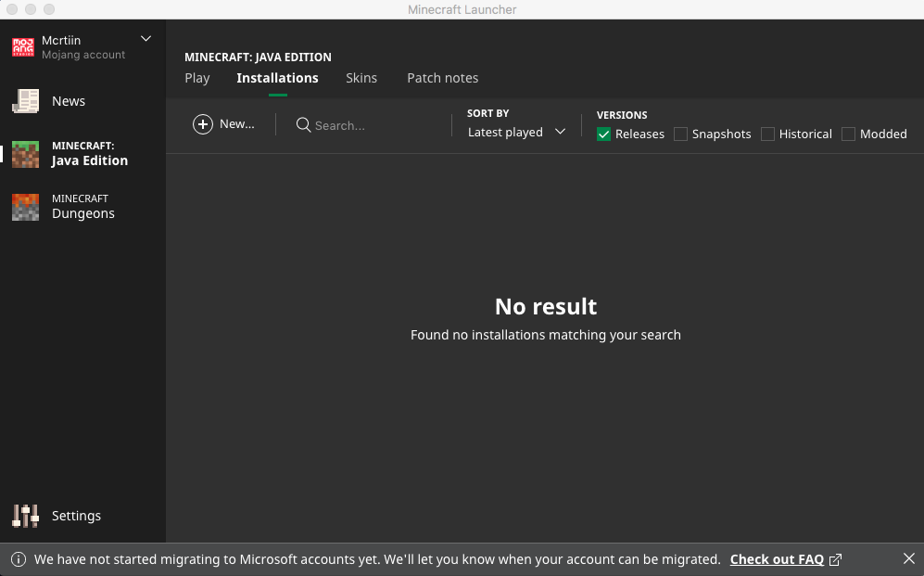Enable the Snapshots checkbox
Image resolution: width=924 pixels, height=576 pixels.
click(x=680, y=134)
